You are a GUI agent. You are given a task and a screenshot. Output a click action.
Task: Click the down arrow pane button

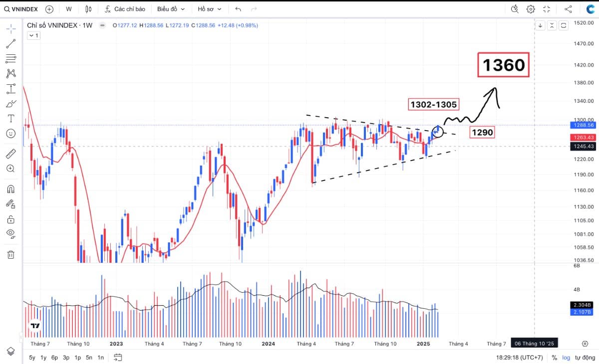[540, 25]
